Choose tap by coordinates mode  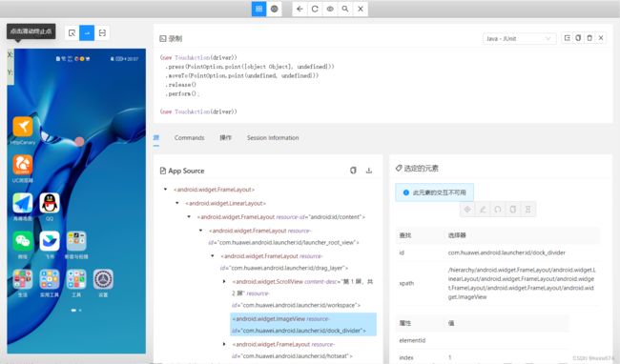coord(102,32)
